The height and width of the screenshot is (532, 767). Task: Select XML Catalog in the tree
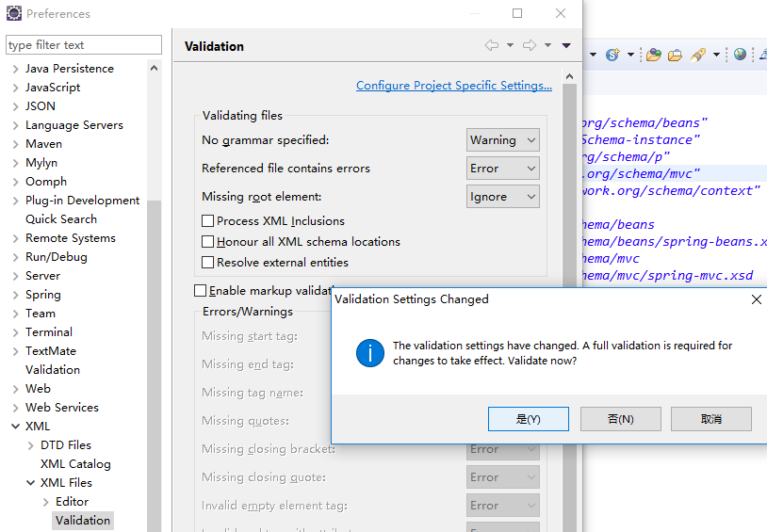click(75, 464)
